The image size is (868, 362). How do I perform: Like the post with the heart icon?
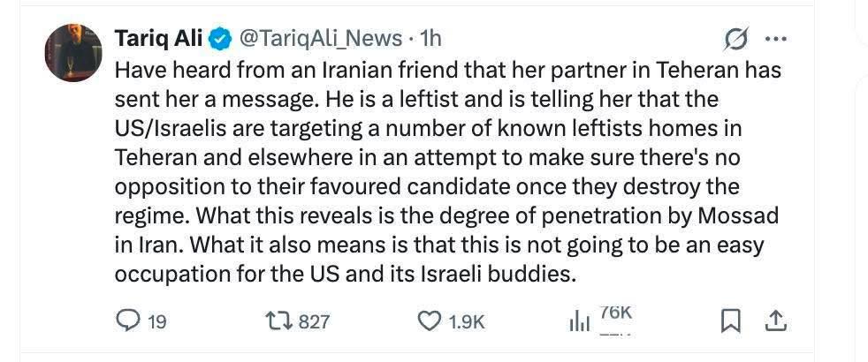[x=429, y=321]
